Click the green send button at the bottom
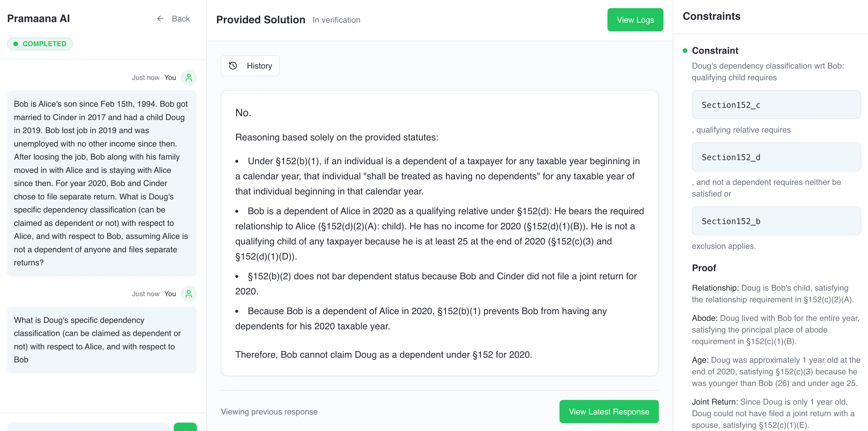Image resolution: width=868 pixels, height=431 pixels. coord(185,428)
